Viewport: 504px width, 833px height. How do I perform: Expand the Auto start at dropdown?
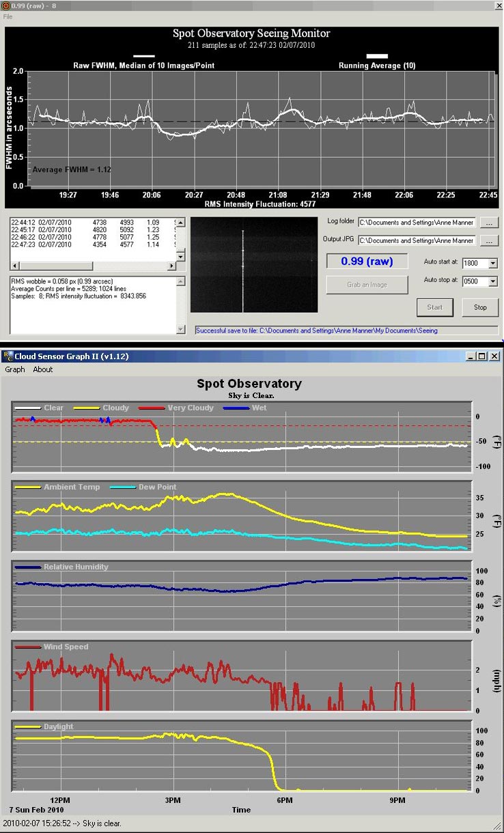pos(493,263)
